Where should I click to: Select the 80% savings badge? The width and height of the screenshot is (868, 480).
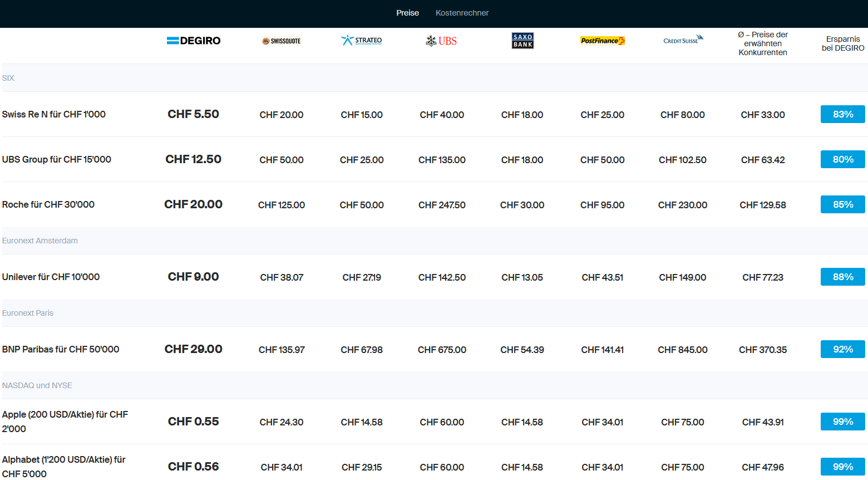tap(843, 159)
